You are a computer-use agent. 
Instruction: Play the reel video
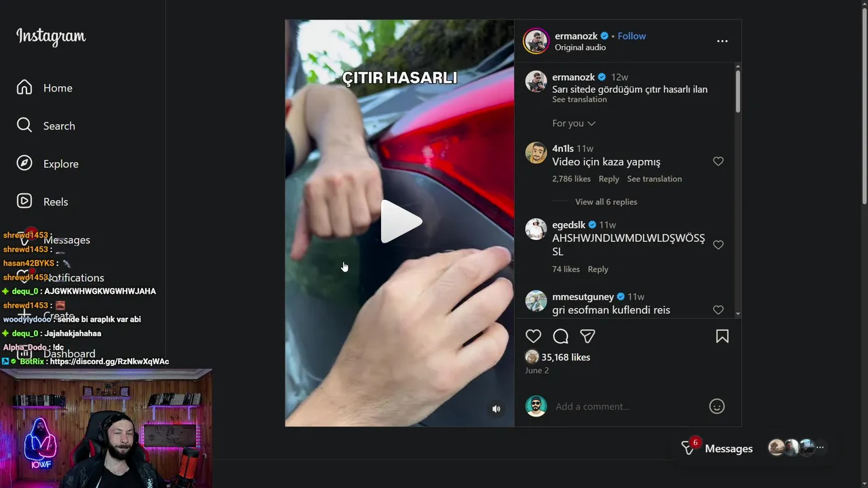click(400, 222)
